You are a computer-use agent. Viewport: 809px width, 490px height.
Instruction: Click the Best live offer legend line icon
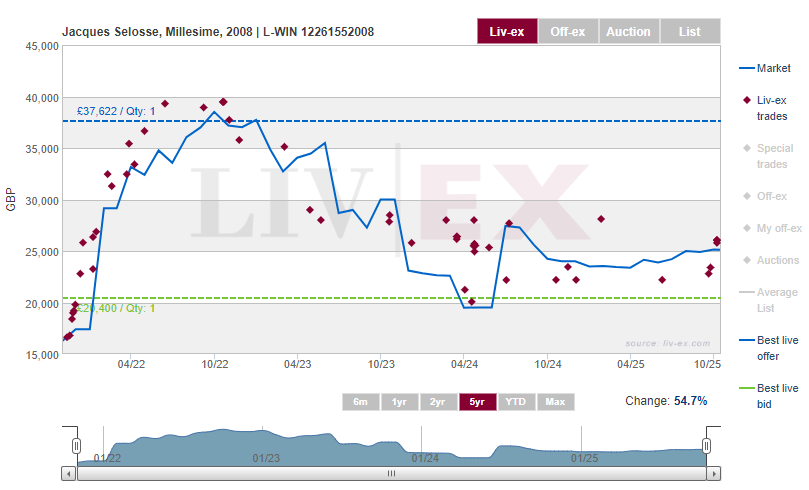tap(746, 340)
